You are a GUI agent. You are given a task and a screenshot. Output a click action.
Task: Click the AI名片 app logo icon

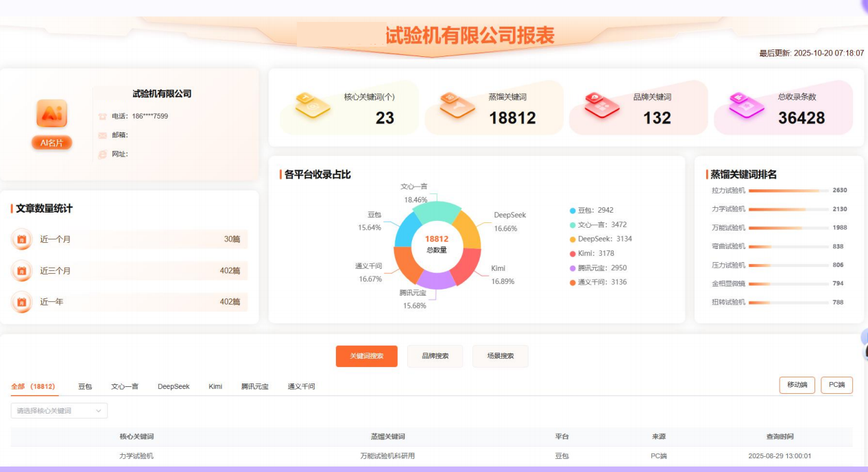click(x=51, y=114)
